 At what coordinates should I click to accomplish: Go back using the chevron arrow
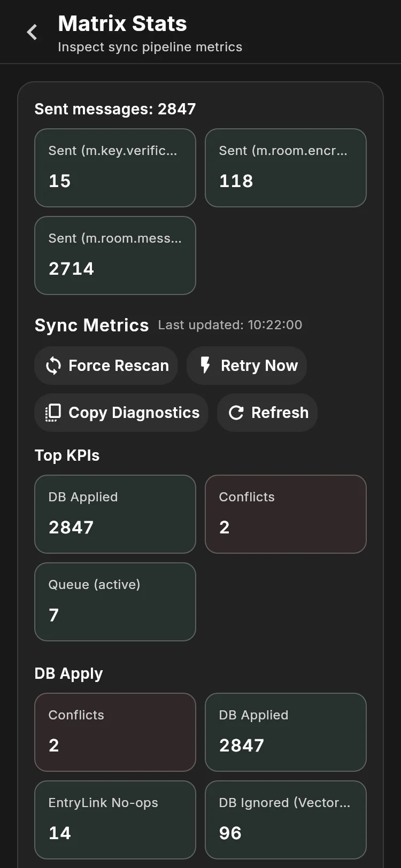32,32
